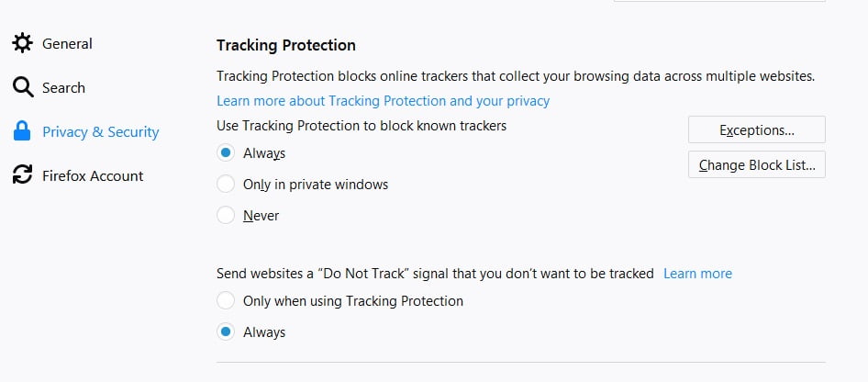Select Only when using Tracking Protection
Image resolution: width=868 pixels, height=382 pixels.
click(x=226, y=300)
